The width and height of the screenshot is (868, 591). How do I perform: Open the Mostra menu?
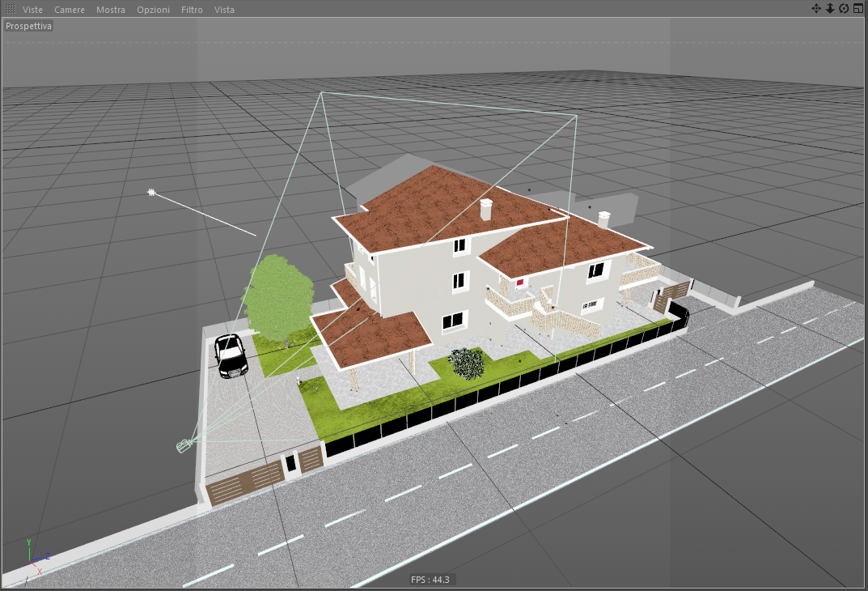[x=111, y=10]
